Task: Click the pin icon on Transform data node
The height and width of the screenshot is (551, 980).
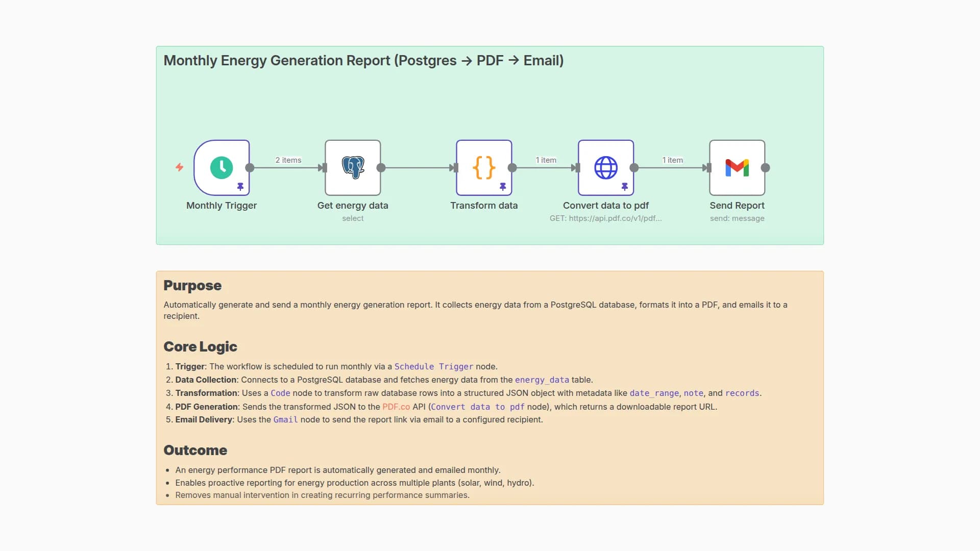Action: 503,187
